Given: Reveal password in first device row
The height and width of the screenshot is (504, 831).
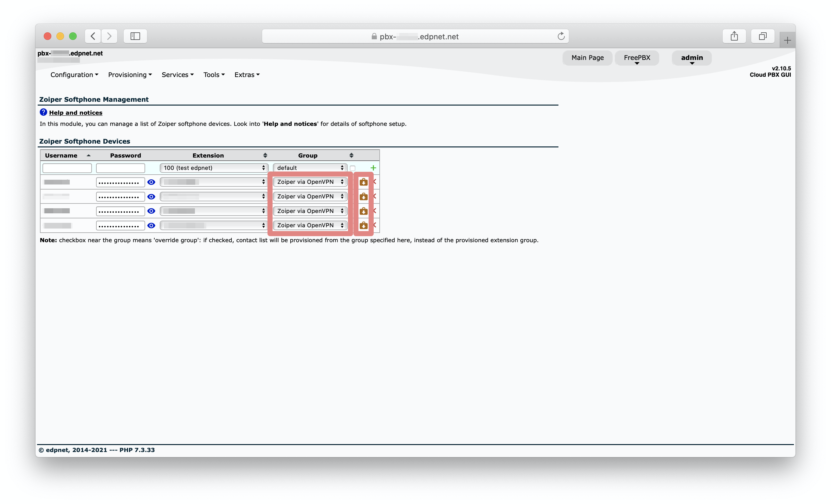Looking at the screenshot, I should pyautogui.click(x=151, y=182).
